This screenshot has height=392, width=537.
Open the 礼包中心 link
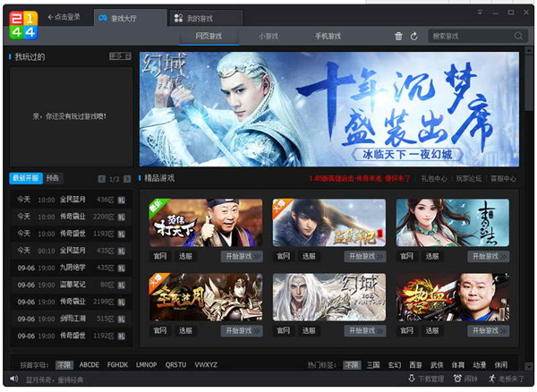tap(434, 178)
